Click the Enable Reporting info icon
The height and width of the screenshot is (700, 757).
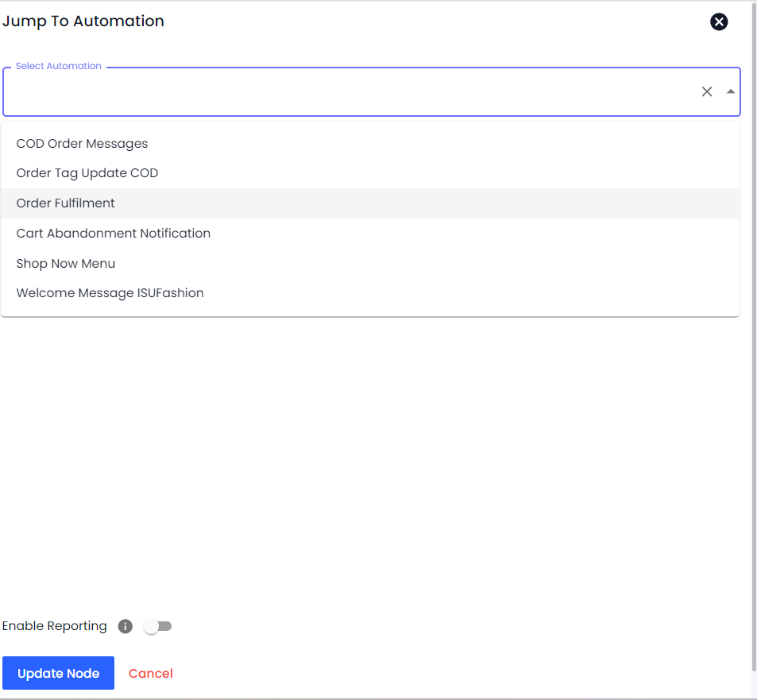125,627
